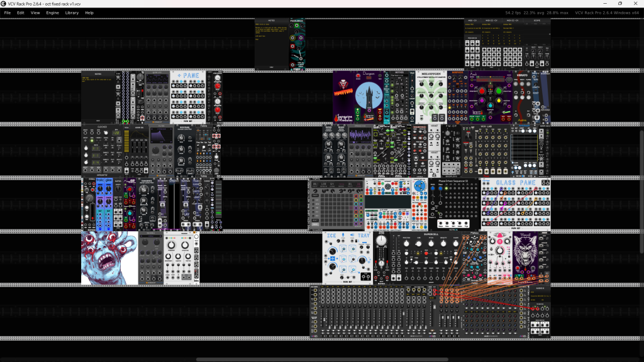Image resolution: width=644 pixels, height=362 pixels.
Task: Click the speaker icon on Ice Tray
Action: tap(352, 236)
